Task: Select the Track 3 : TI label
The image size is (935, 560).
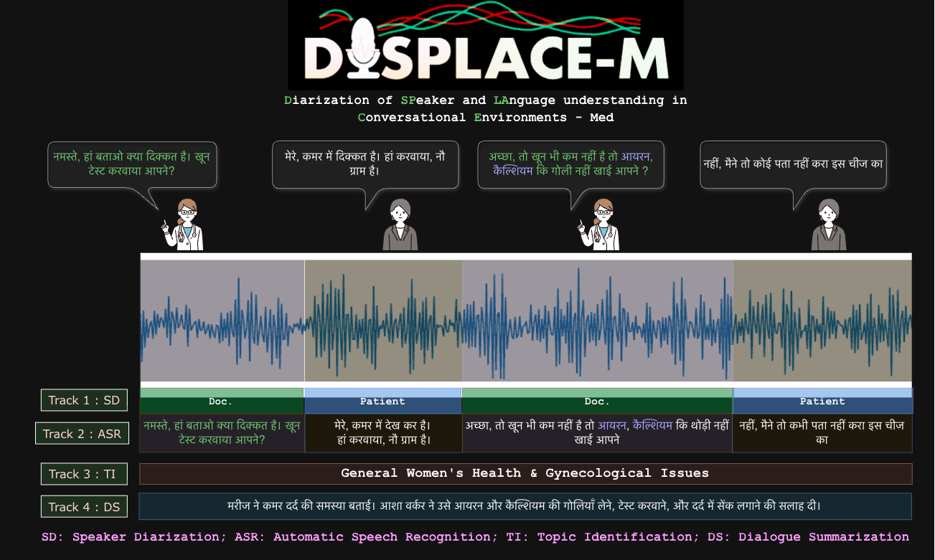Action: [84, 473]
